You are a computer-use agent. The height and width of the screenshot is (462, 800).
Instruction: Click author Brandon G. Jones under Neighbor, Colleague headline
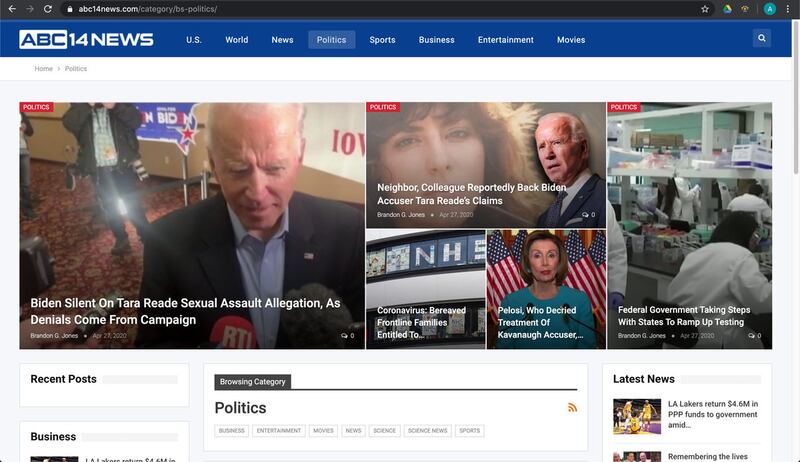(x=401, y=215)
